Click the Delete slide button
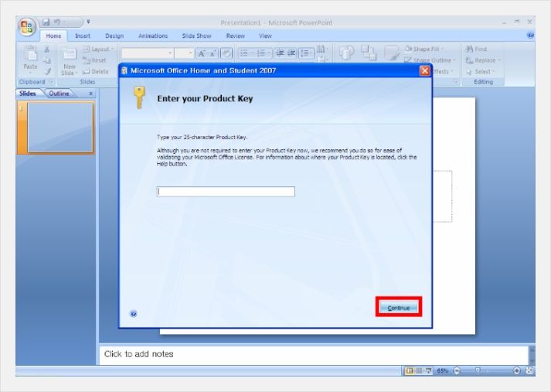Viewport: 551px width, 392px height. (x=95, y=71)
